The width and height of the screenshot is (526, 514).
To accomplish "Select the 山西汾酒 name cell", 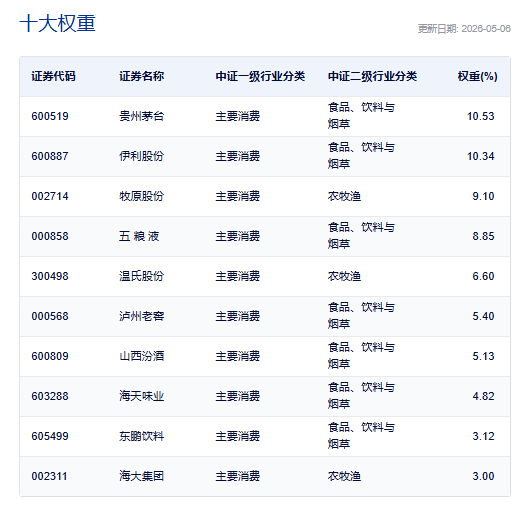I will click(142, 356).
